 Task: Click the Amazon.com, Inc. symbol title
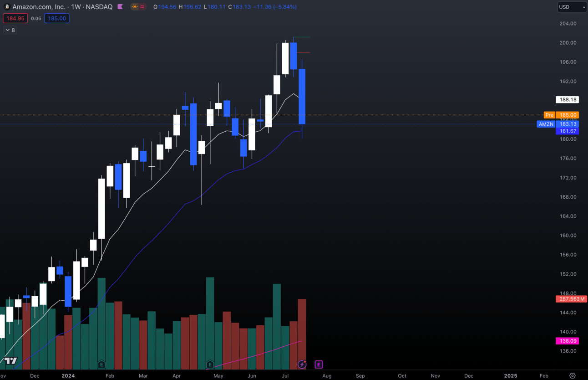[x=40, y=7]
